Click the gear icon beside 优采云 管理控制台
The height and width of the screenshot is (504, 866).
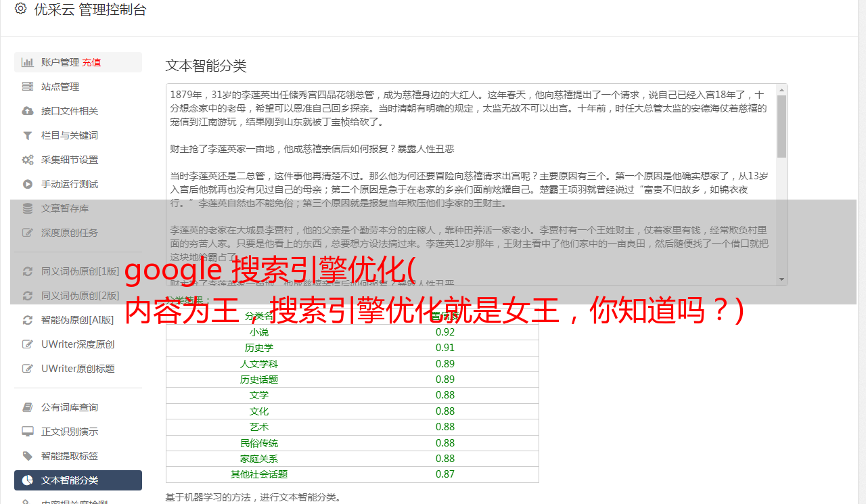(x=20, y=9)
